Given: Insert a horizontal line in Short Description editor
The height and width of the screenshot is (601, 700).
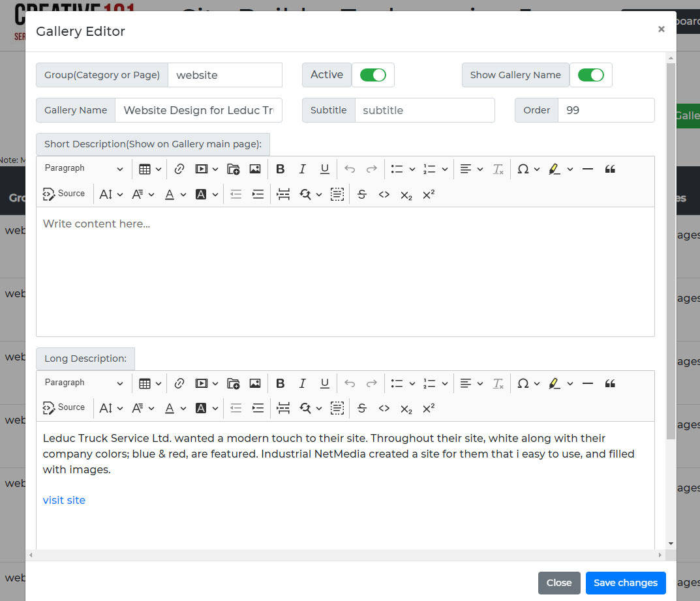Looking at the screenshot, I should pyautogui.click(x=588, y=169).
